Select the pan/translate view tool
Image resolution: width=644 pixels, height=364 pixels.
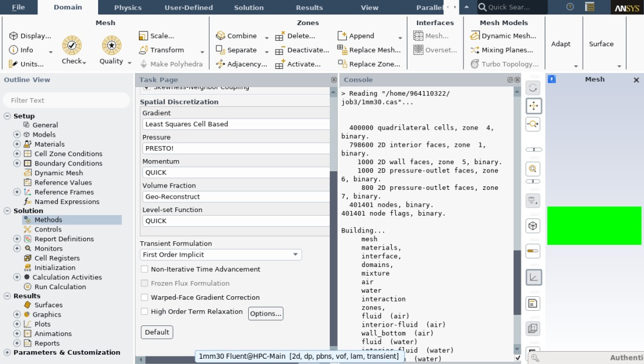click(534, 106)
